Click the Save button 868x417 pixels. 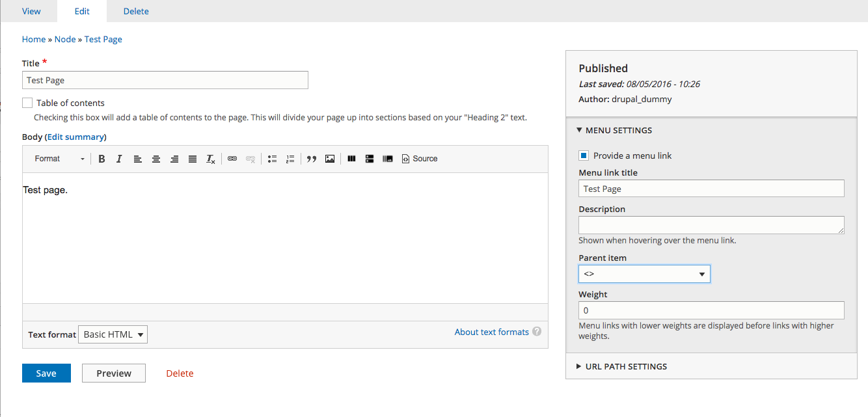(46, 373)
